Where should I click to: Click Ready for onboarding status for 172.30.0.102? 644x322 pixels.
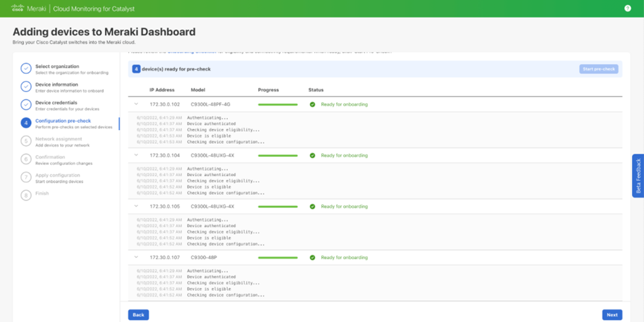(344, 104)
